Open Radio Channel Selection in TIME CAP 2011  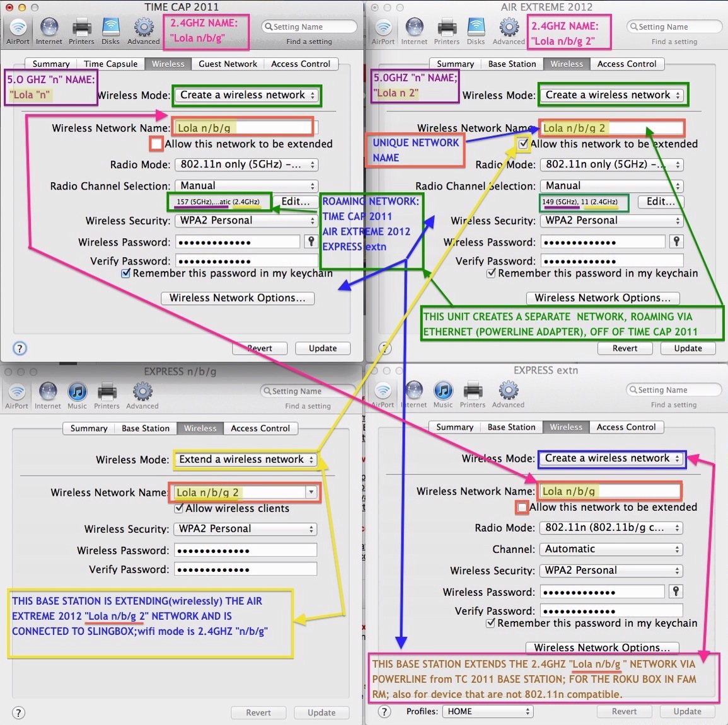(x=246, y=186)
